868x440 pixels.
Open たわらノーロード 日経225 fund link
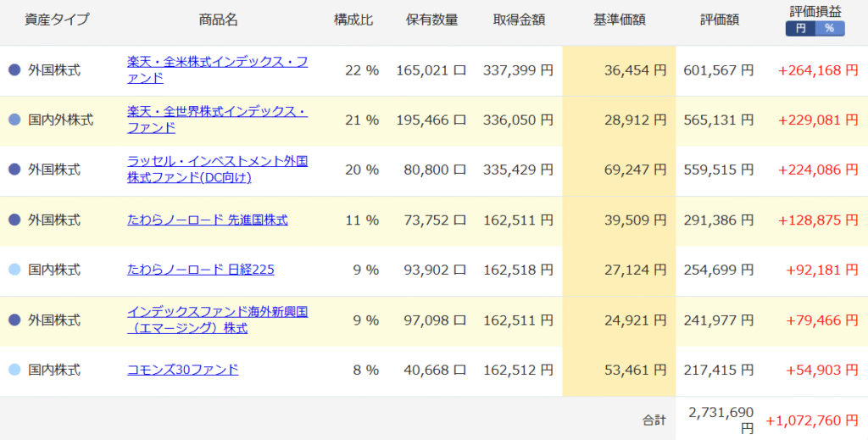point(200,270)
